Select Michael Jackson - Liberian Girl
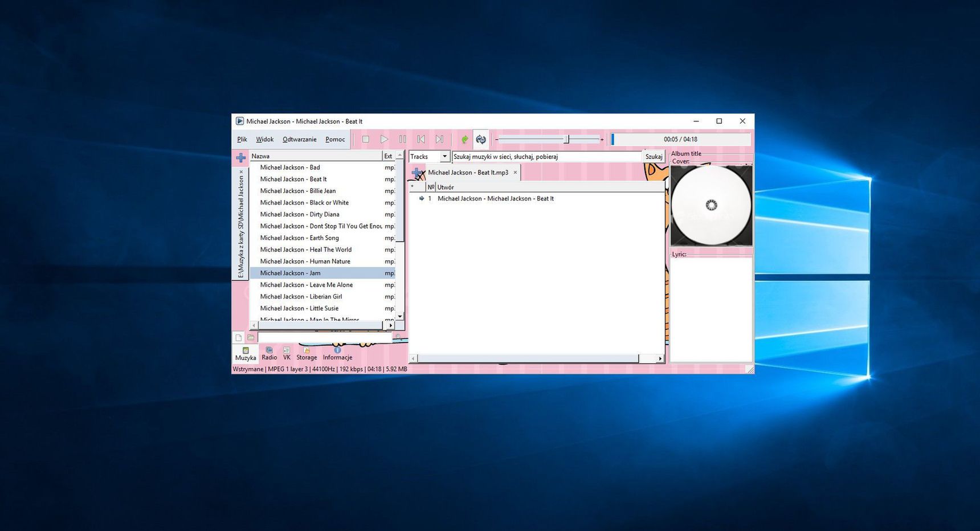Viewport: 980px width, 531px height. pyautogui.click(x=322, y=297)
